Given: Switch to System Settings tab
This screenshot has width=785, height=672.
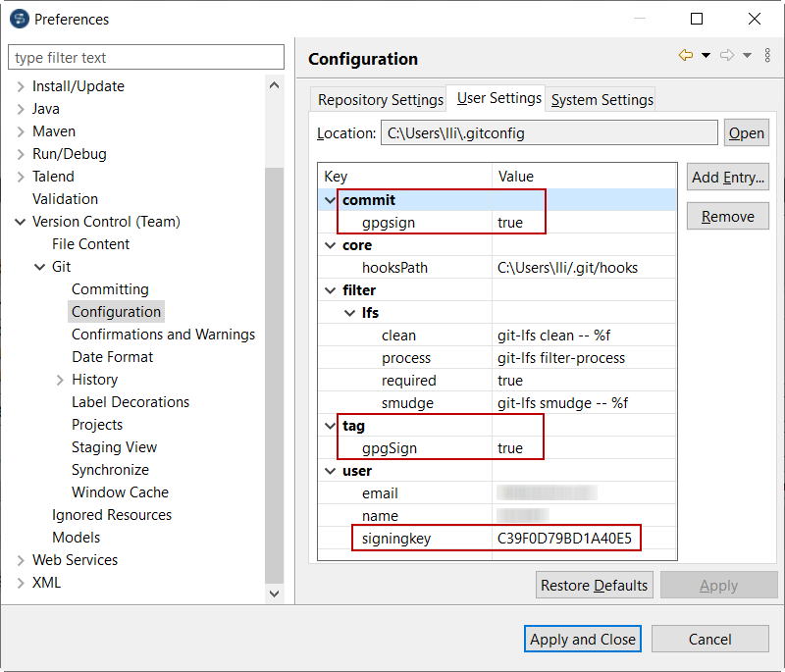Looking at the screenshot, I should (602, 100).
